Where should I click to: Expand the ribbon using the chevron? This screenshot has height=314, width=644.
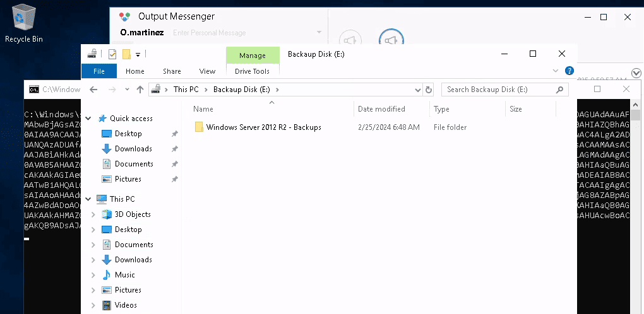pyautogui.click(x=556, y=71)
